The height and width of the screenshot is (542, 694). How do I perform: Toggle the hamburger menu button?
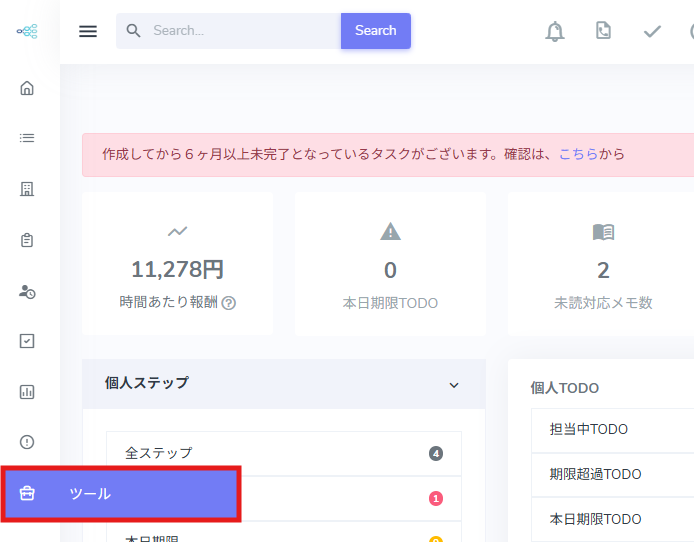click(88, 31)
